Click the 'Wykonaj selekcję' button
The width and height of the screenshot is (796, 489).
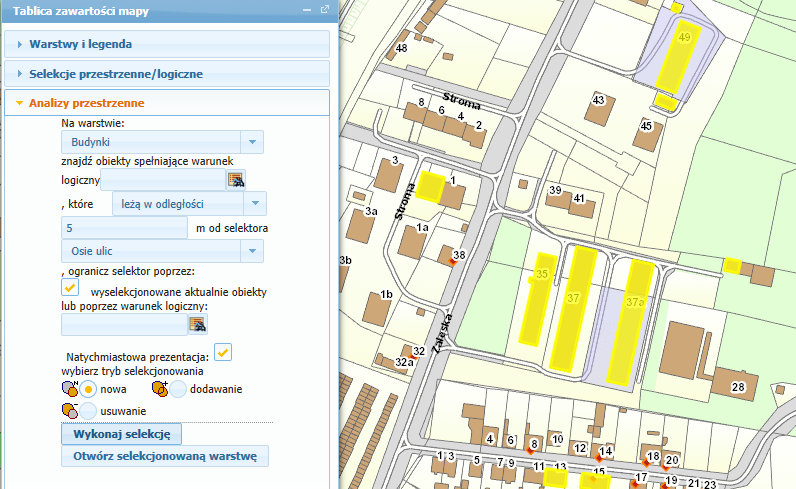121,434
